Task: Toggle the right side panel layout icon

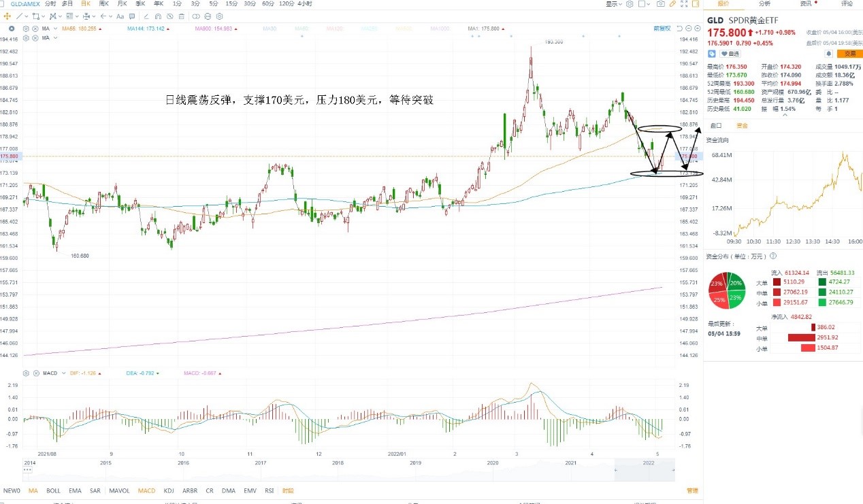Action: (x=696, y=4)
